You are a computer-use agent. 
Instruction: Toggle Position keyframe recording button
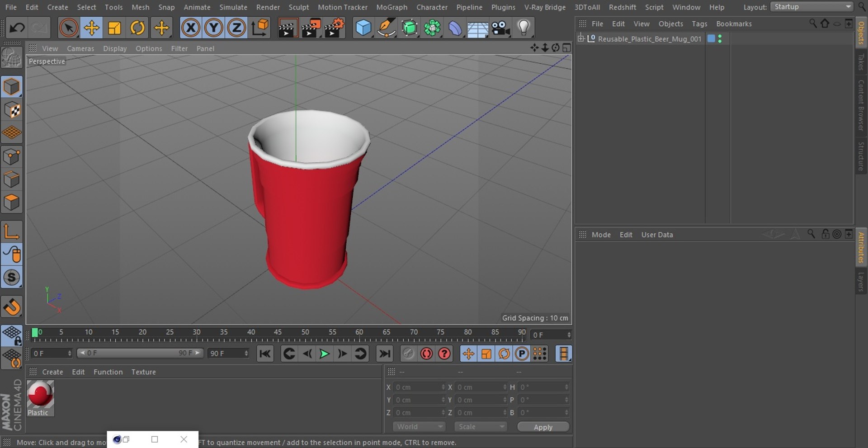click(x=468, y=354)
